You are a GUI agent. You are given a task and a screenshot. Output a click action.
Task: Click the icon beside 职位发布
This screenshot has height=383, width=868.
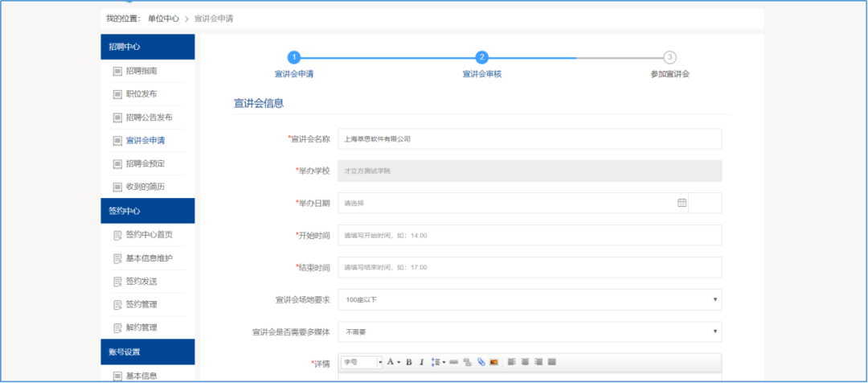[x=117, y=94]
